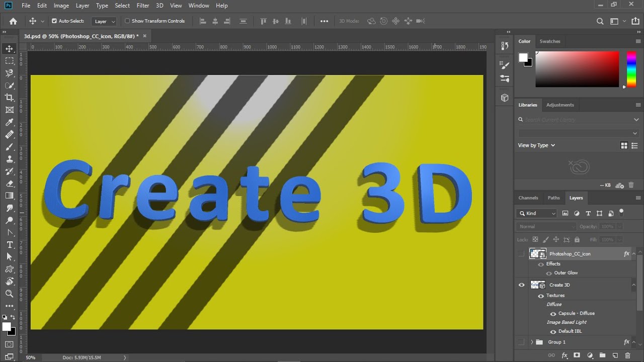
Task: Switch to the Paths tab
Action: [x=553, y=198]
